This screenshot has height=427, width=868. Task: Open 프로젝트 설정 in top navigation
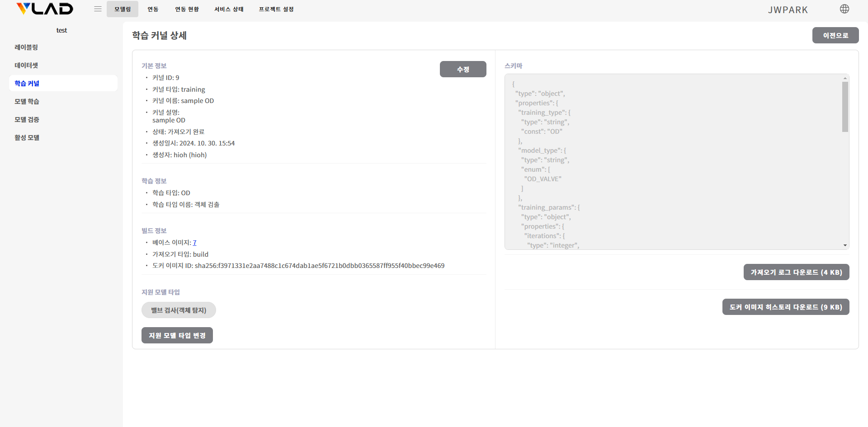[x=276, y=9]
